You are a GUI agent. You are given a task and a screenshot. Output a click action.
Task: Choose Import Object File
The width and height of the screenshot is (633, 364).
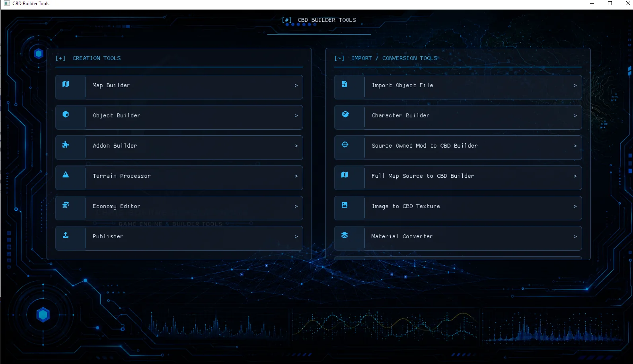coord(458,87)
